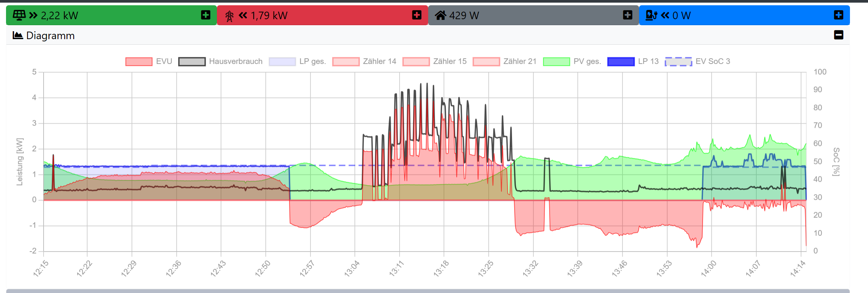
Task: Collapse the Diagramm section with minus button
Action: 838,35
